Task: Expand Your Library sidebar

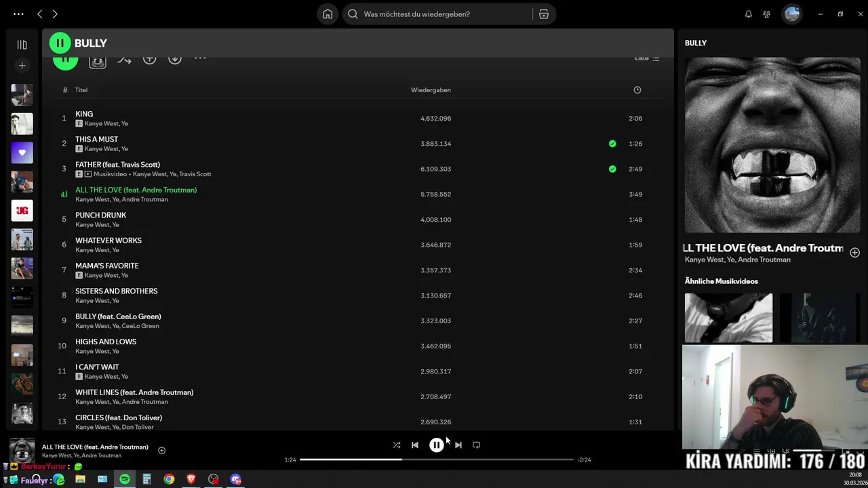Action: (22, 45)
